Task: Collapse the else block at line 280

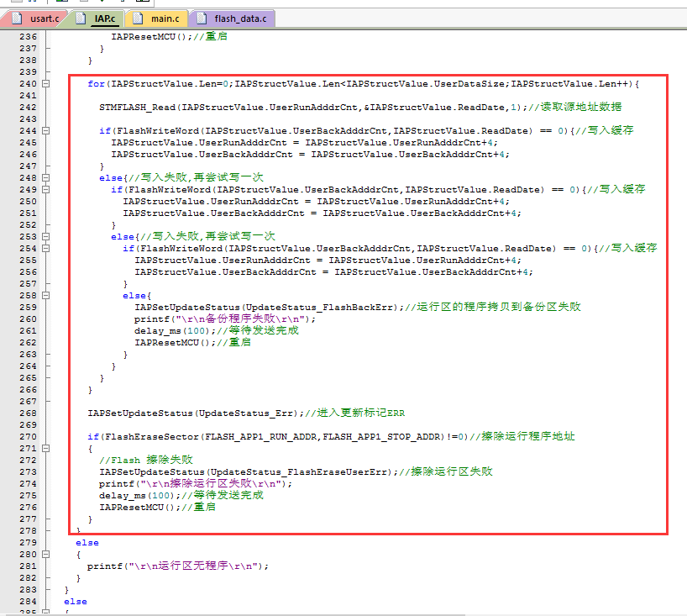Action: point(45,554)
